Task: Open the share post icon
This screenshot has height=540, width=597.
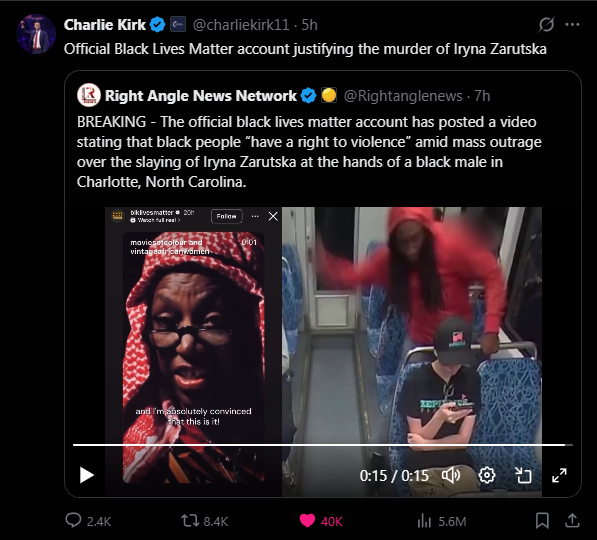Action: tap(572, 521)
